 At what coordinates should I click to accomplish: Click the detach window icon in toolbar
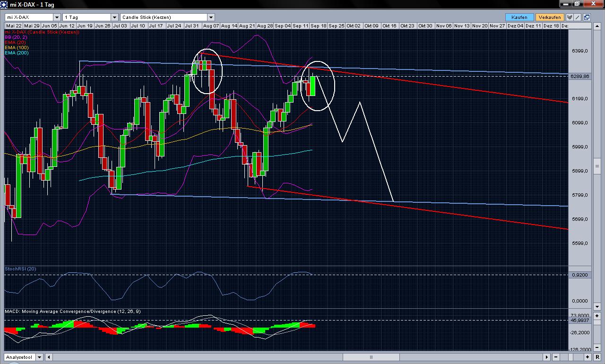click(587, 17)
